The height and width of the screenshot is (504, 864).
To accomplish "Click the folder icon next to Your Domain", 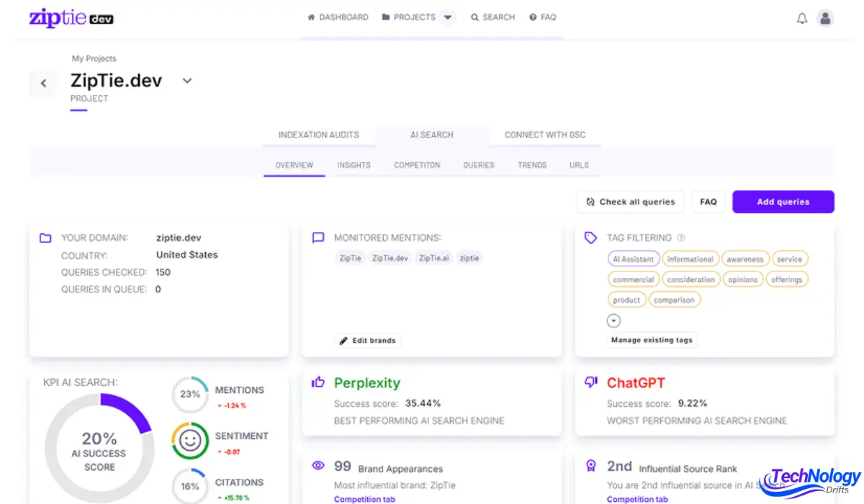I will (x=45, y=237).
